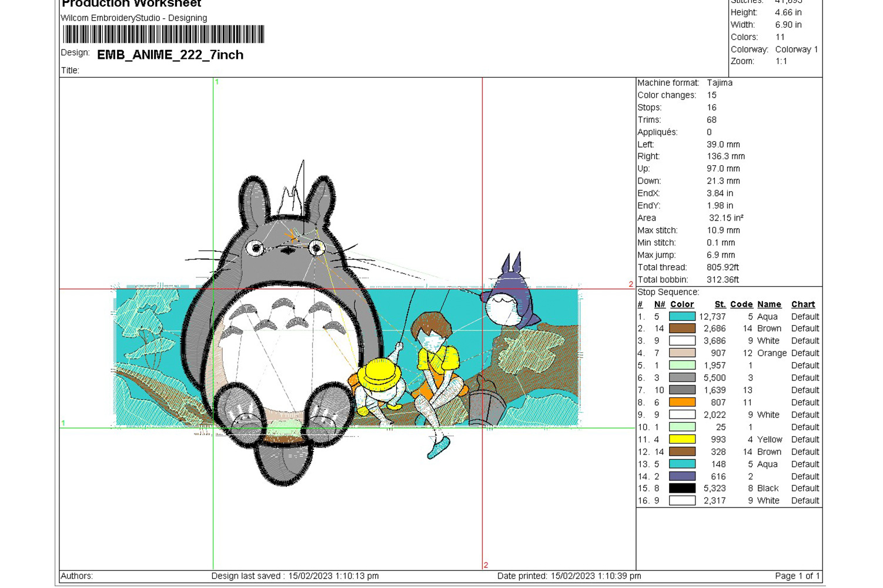The width and height of the screenshot is (883, 588).
Task: Click the Colorway value 'Colorway 1'
Action: pos(797,49)
